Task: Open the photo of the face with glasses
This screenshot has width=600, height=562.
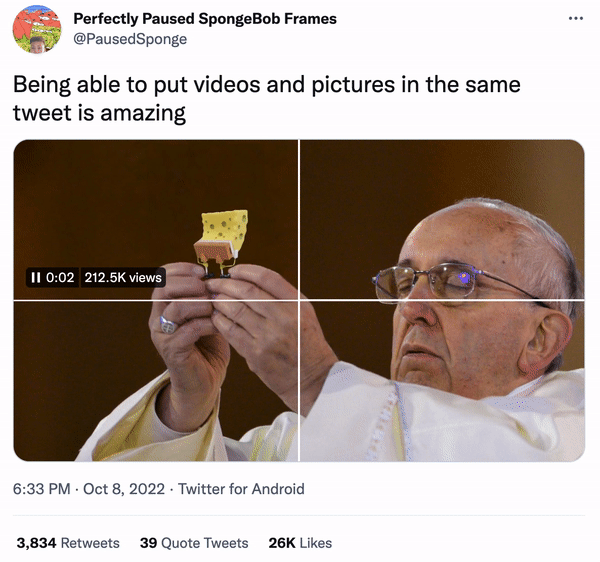Action: coord(442,219)
